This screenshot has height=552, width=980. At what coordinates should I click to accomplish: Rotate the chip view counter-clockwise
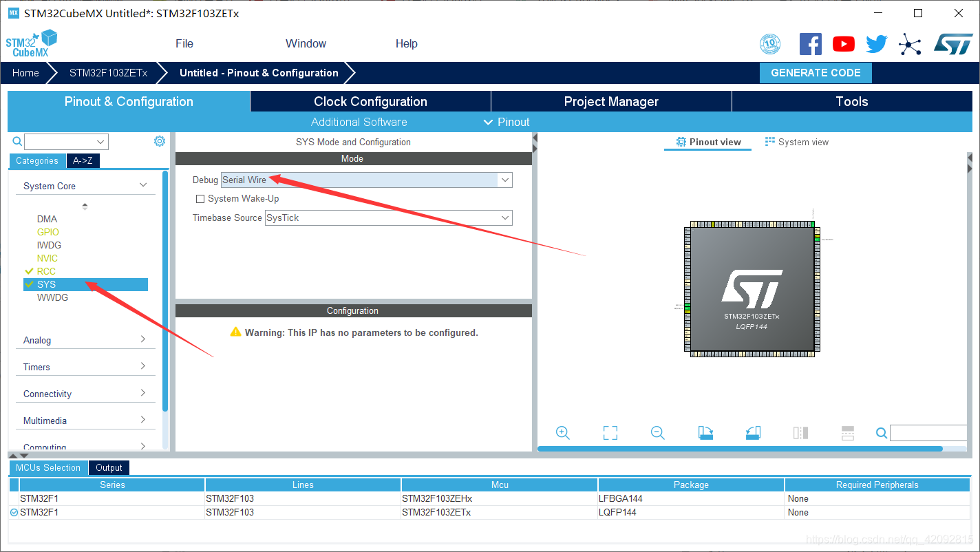(x=753, y=433)
